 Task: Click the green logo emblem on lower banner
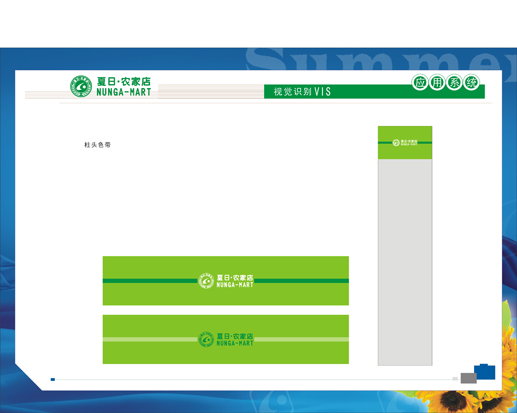[206, 339]
